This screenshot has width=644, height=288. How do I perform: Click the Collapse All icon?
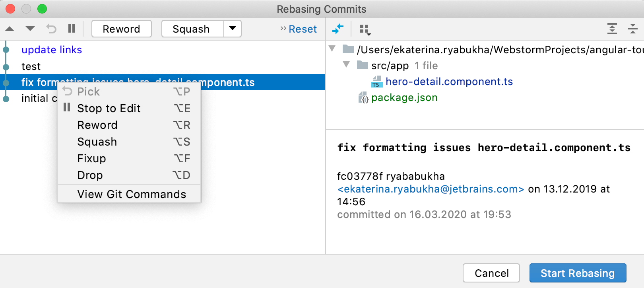point(632,29)
